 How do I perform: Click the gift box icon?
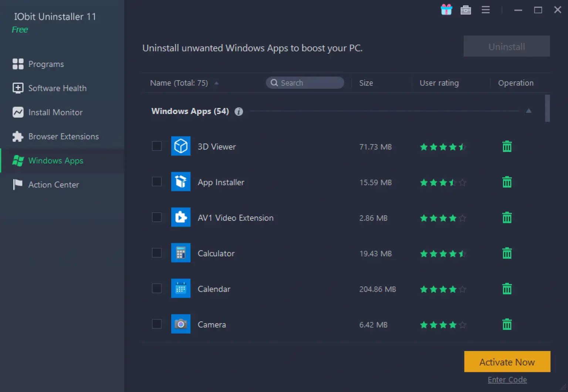pyautogui.click(x=446, y=10)
